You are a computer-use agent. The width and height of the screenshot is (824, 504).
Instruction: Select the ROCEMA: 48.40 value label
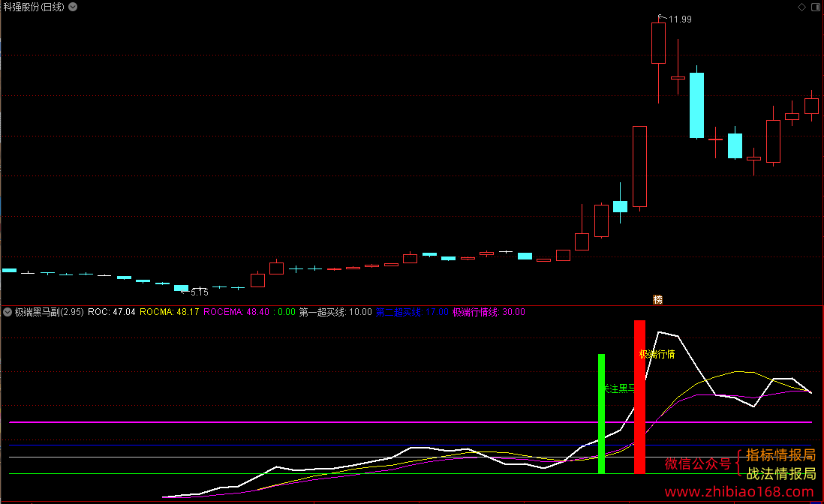tap(236, 312)
